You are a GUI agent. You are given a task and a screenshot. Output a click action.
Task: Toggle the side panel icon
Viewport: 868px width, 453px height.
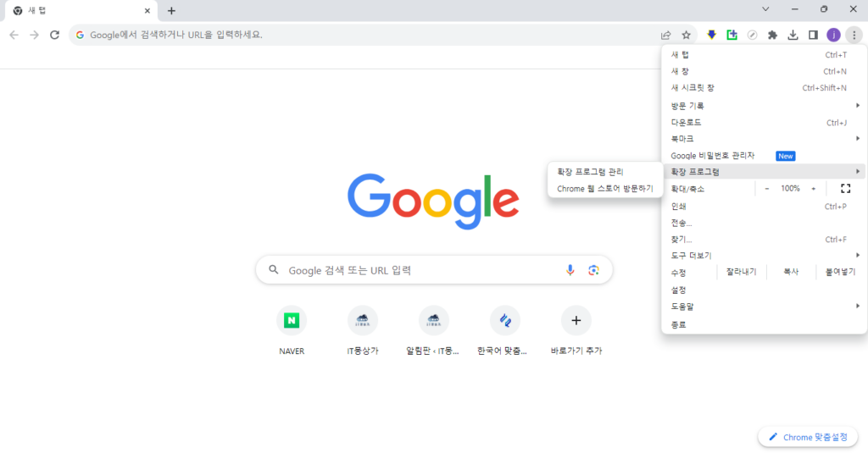813,35
